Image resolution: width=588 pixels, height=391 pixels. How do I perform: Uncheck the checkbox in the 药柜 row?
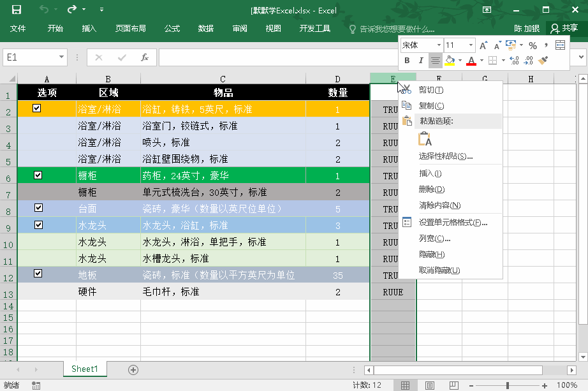click(x=38, y=175)
